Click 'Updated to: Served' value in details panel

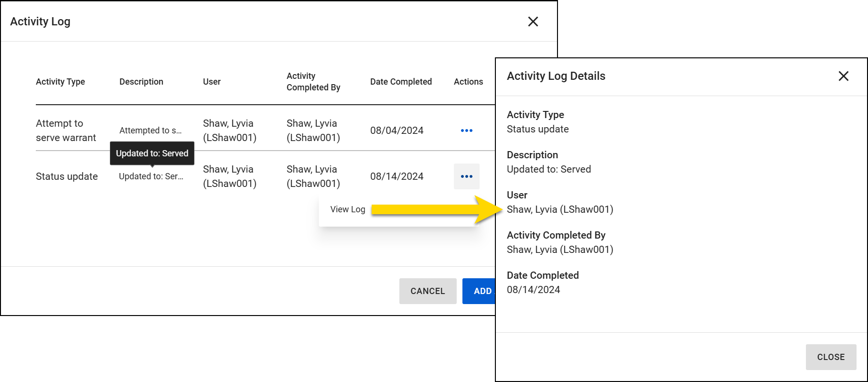click(x=549, y=169)
